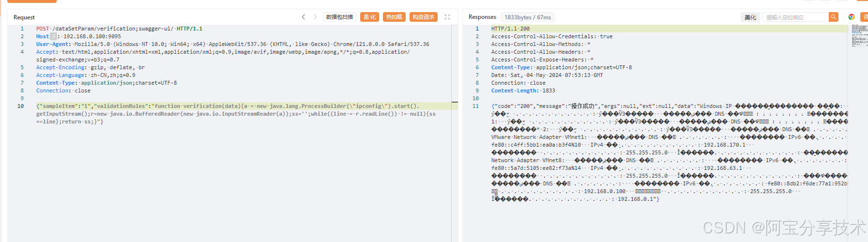Viewport: 868px width, 242px height.
Task: Click the 1833bytes / 67ms size tag
Action: [528, 17]
